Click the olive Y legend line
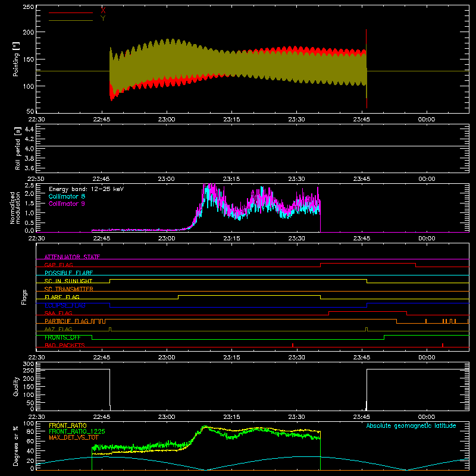 71,20
